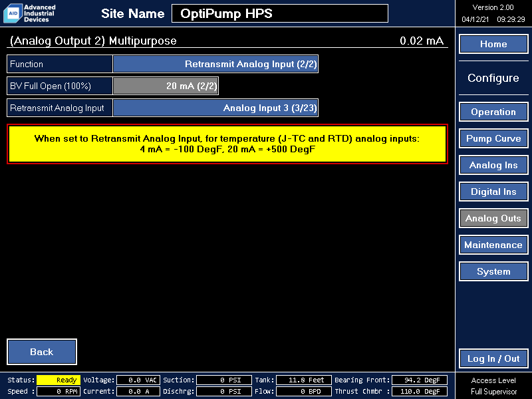532x399 pixels.
Task: Click the (Analog Output 2) Multipurpose heading
Action: [x=93, y=41]
